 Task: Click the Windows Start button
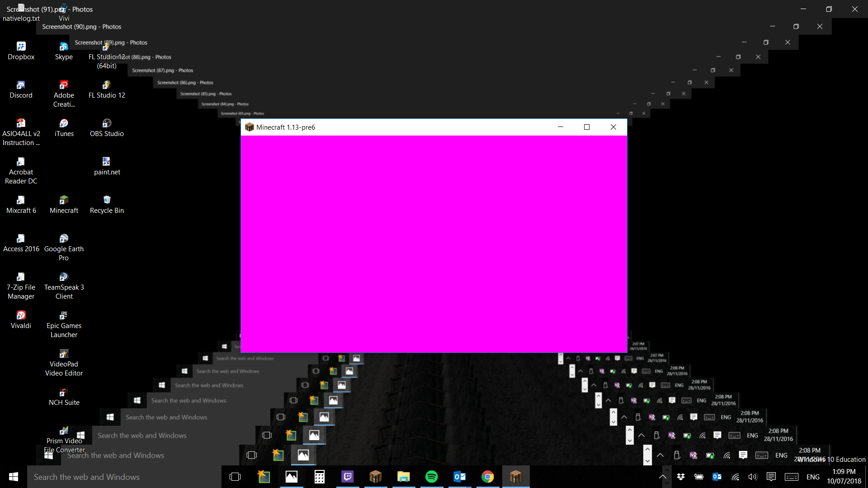pyautogui.click(x=14, y=477)
